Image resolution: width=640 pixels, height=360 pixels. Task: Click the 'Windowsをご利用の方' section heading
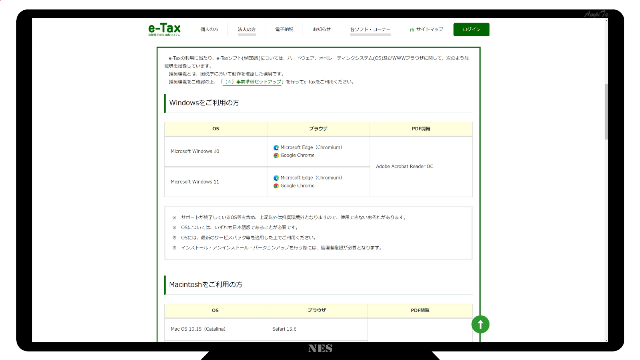pyautogui.click(x=204, y=103)
